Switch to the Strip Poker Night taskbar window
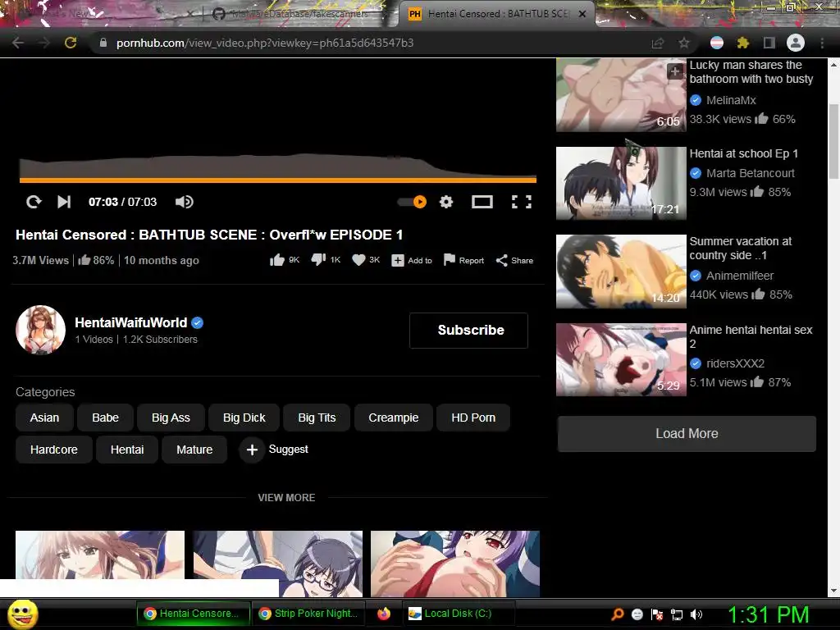Viewport: 840px width, 630px height. point(308,614)
